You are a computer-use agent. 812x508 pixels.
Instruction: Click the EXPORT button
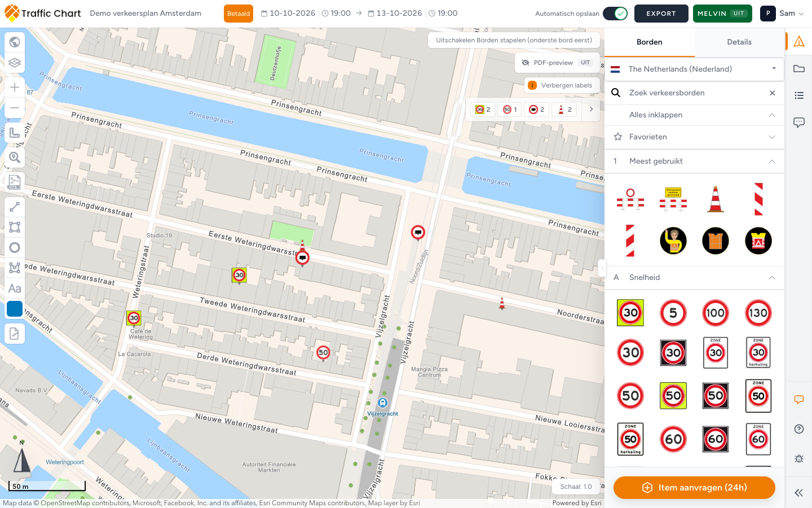pos(661,14)
